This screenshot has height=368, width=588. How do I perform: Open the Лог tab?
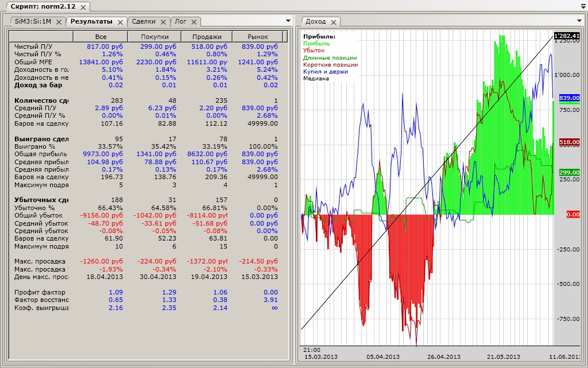click(180, 21)
